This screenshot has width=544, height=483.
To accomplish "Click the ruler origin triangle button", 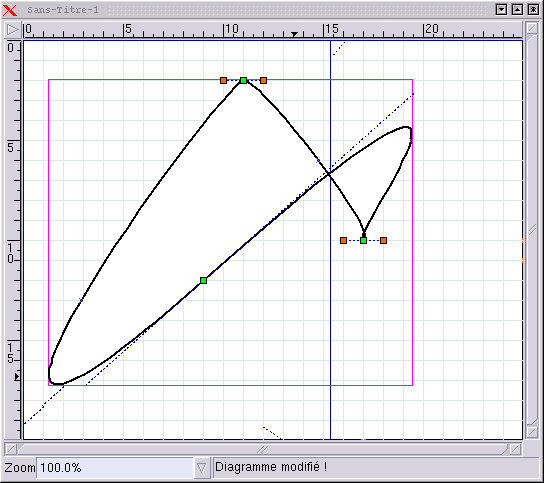I will point(13,30).
